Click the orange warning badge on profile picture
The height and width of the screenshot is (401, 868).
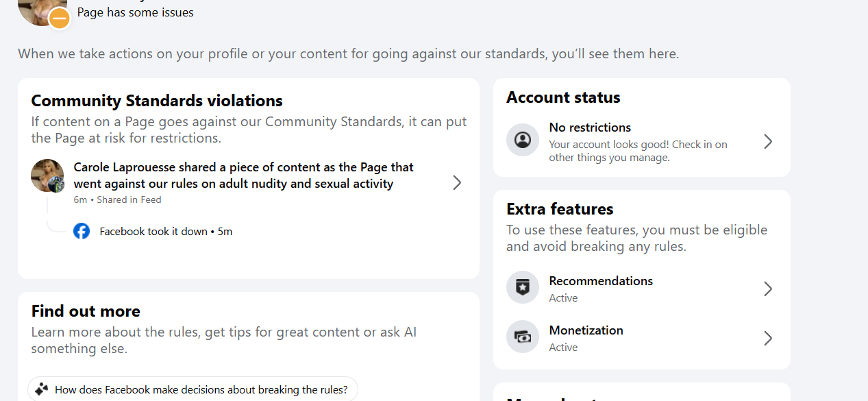coord(60,19)
